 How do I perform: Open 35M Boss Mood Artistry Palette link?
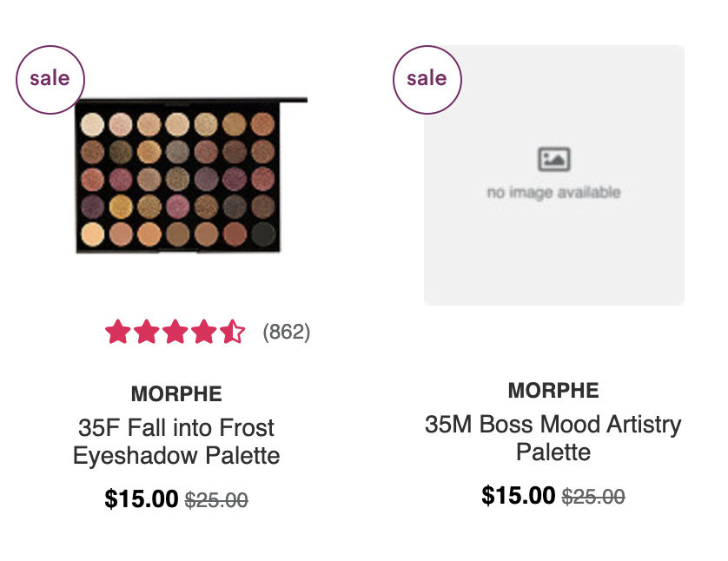[x=553, y=438]
